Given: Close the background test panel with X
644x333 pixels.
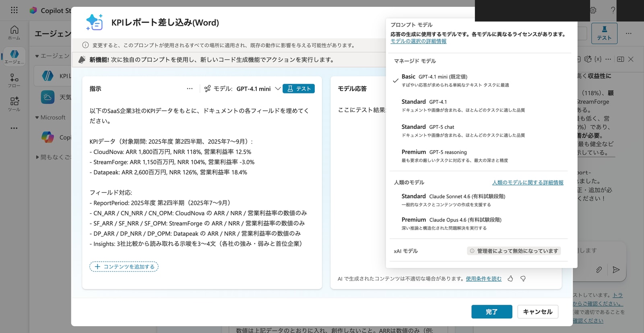Looking at the screenshot, I should tap(631, 59).
